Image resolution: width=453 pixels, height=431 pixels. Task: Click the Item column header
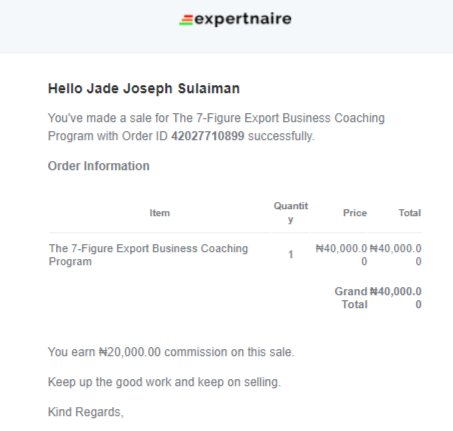point(160,213)
